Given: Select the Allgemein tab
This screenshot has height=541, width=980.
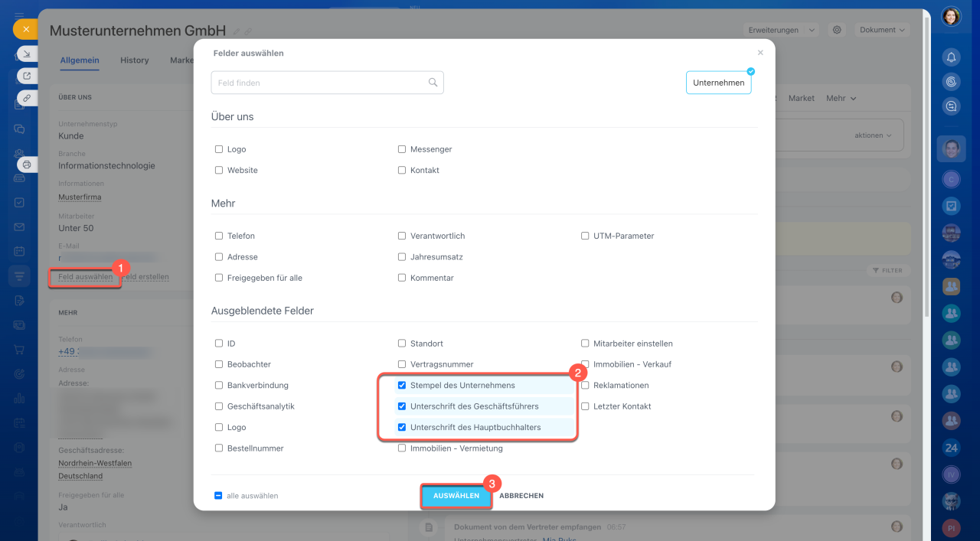Looking at the screenshot, I should (79, 60).
